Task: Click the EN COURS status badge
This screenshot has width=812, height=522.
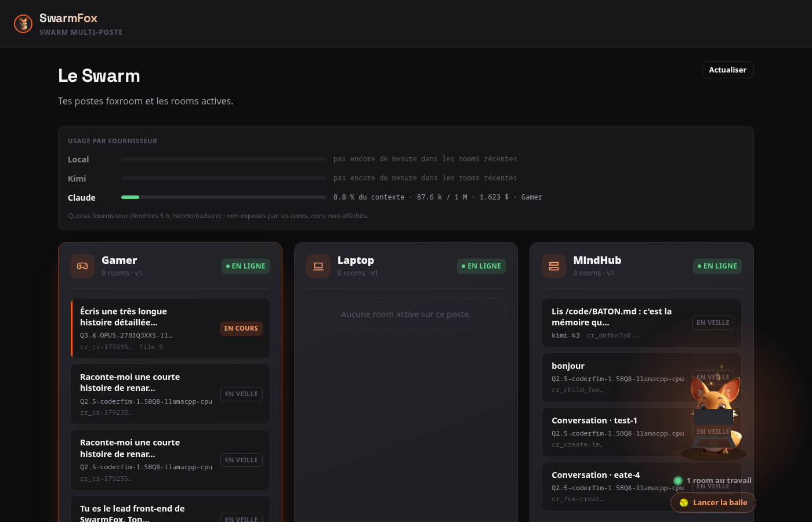Action: (x=241, y=328)
